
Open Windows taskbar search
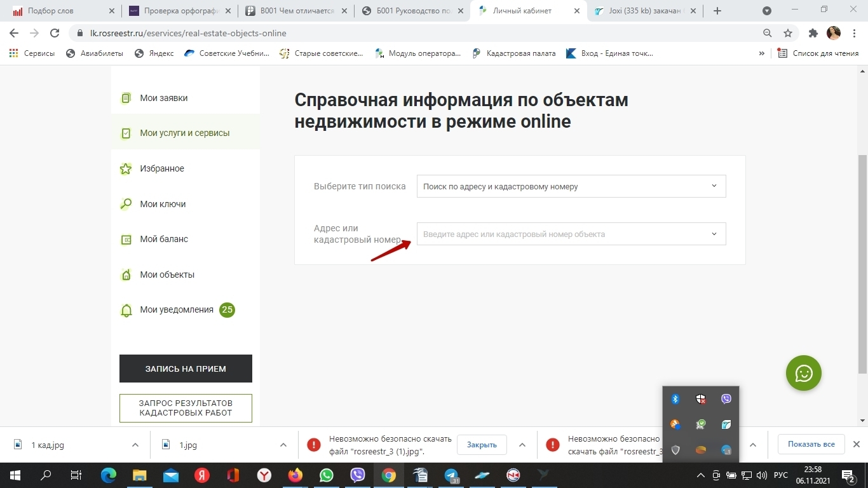(46, 475)
